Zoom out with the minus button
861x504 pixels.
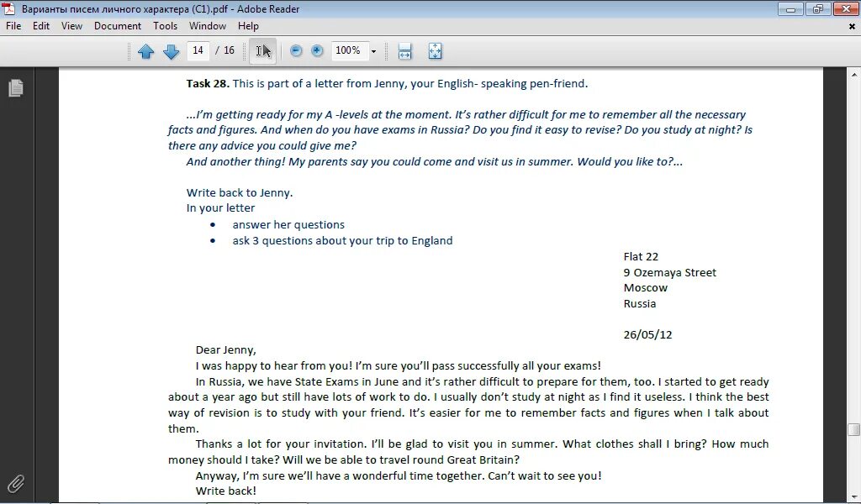pyautogui.click(x=296, y=51)
